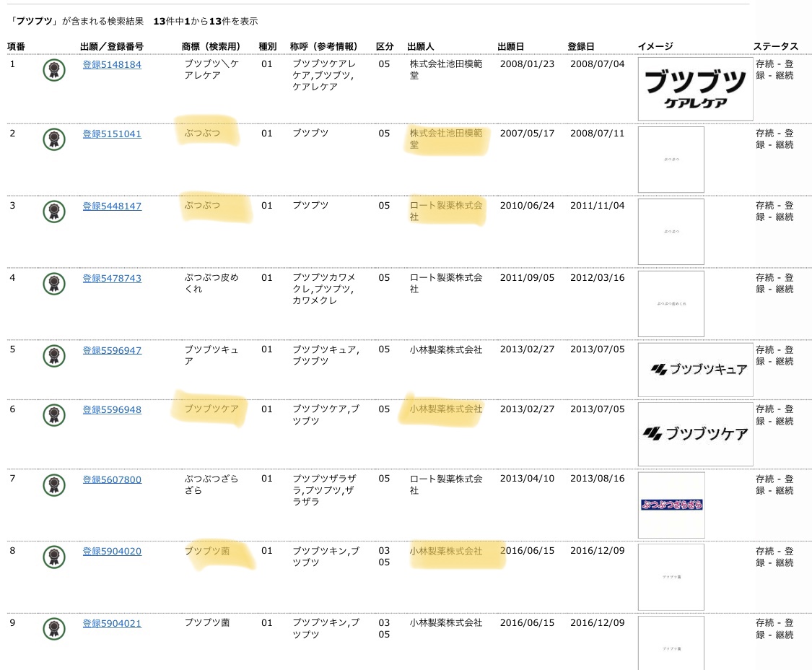Screen dimensions: 812x670
Task: Open registration link 登録5904020
Action: (112, 552)
